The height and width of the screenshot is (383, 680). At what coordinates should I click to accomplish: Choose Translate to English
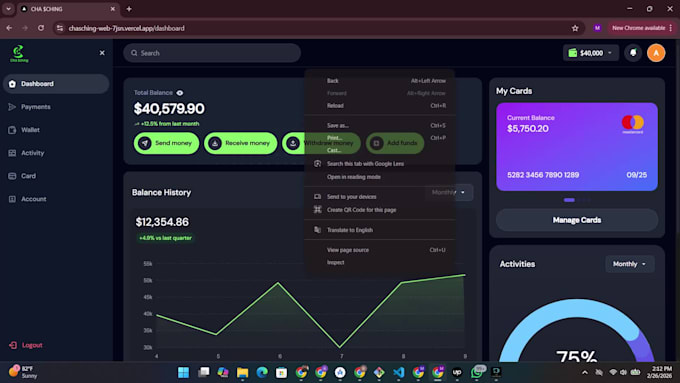coord(380,230)
